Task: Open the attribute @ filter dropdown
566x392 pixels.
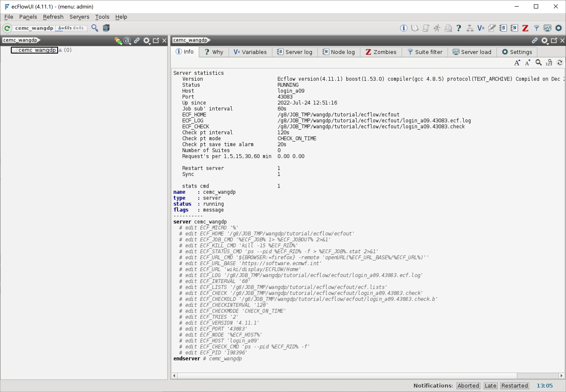Action: [127, 41]
